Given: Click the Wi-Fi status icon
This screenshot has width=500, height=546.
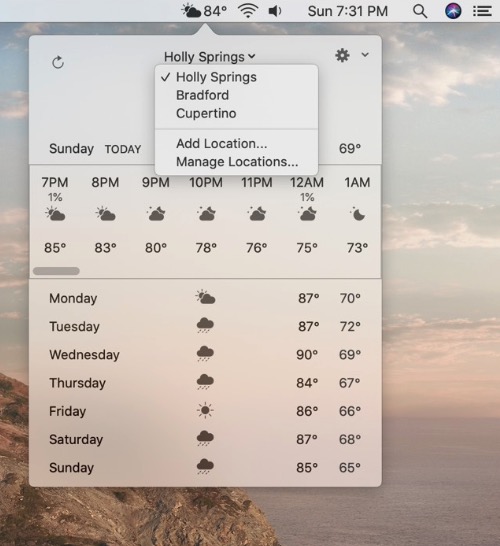Looking at the screenshot, I should point(248,11).
